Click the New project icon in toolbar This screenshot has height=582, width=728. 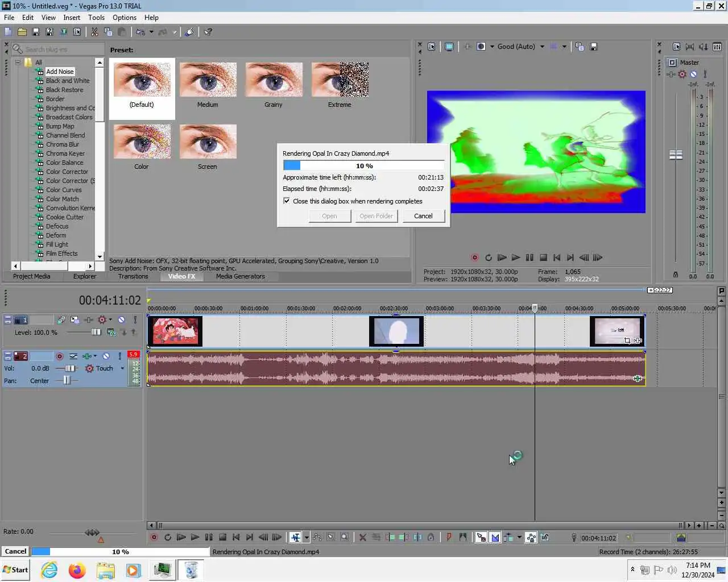(x=8, y=32)
